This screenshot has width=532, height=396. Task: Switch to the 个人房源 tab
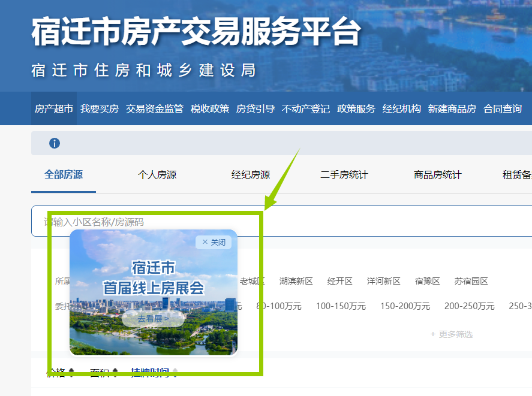point(157,175)
